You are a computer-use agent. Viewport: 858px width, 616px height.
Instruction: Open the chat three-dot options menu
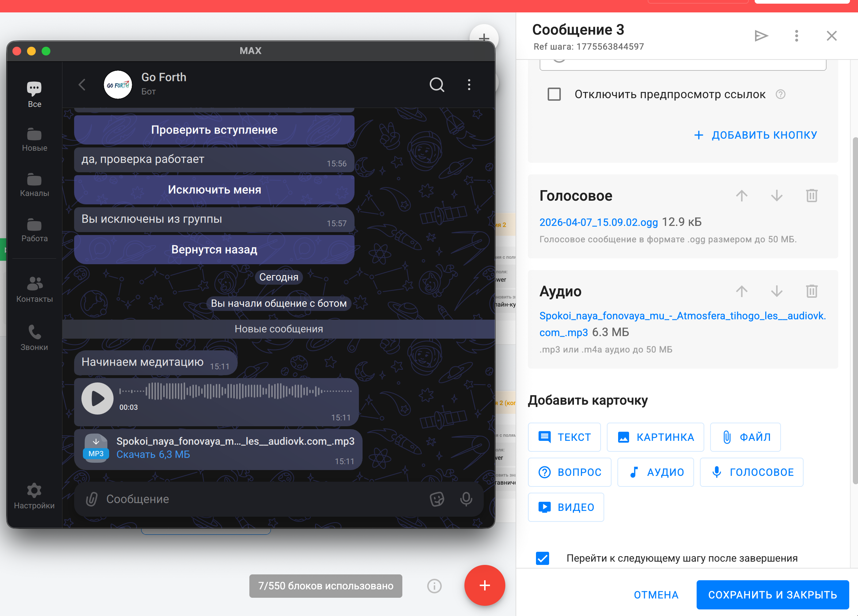click(469, 85)
